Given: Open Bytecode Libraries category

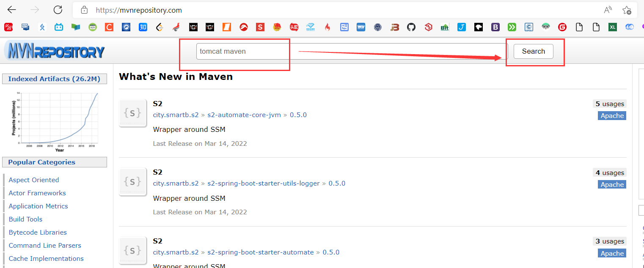Looking at the screenshot, I should pos(38,232).
